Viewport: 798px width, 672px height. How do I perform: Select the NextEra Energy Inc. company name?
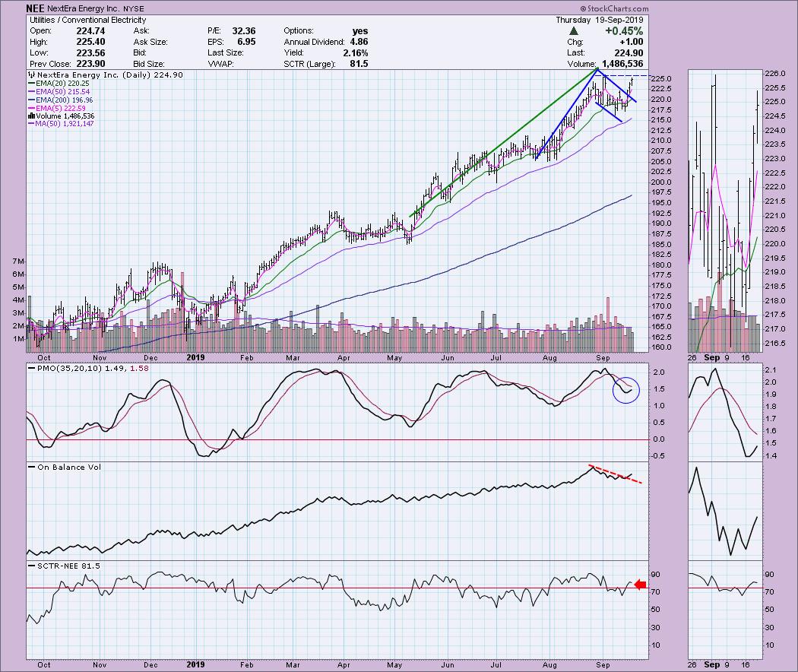click(x=83, y=8)
